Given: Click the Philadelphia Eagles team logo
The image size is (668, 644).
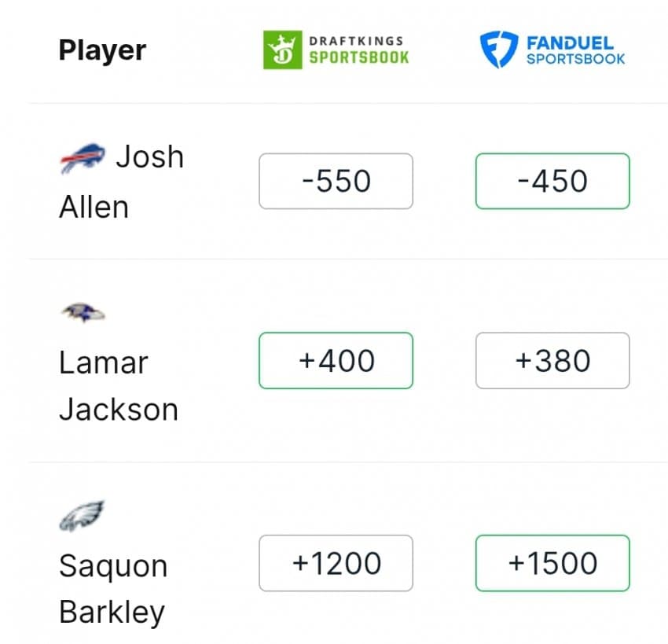Looking at the screenshot, I should tap(83, 516).
